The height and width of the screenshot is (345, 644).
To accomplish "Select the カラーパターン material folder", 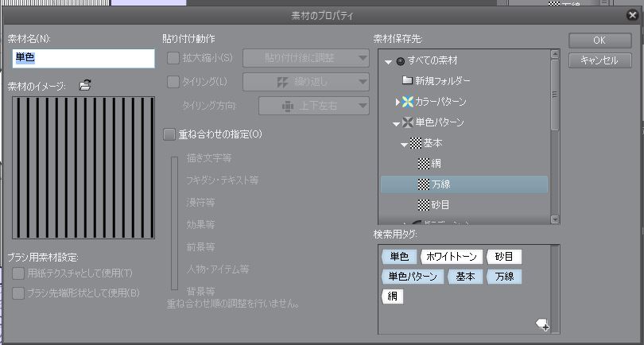I will [440, 102].
